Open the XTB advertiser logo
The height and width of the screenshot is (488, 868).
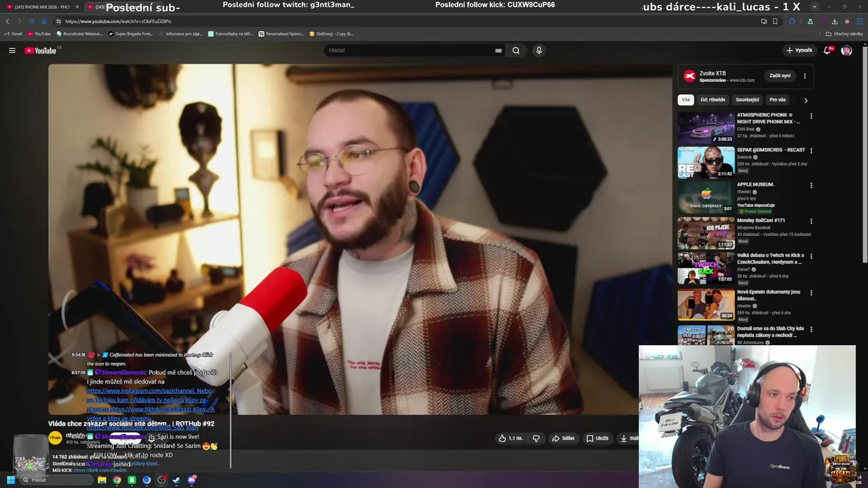pos(690,76)
